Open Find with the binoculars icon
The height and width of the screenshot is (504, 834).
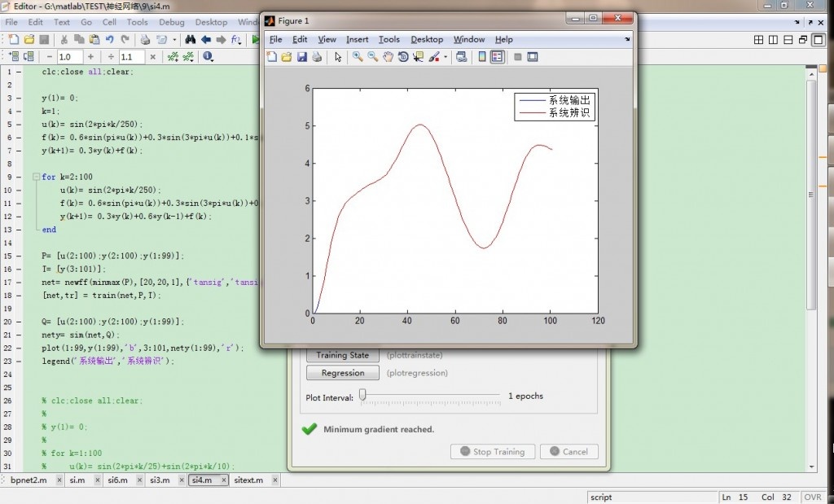coord(190,39)
